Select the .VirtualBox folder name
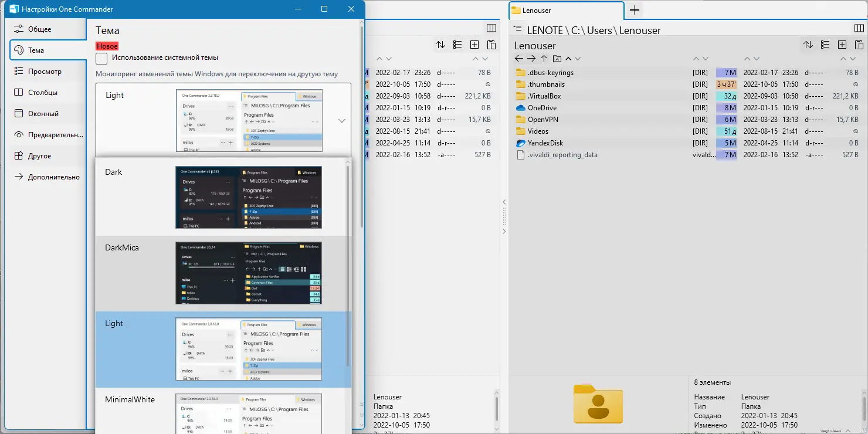 [544, 96]
